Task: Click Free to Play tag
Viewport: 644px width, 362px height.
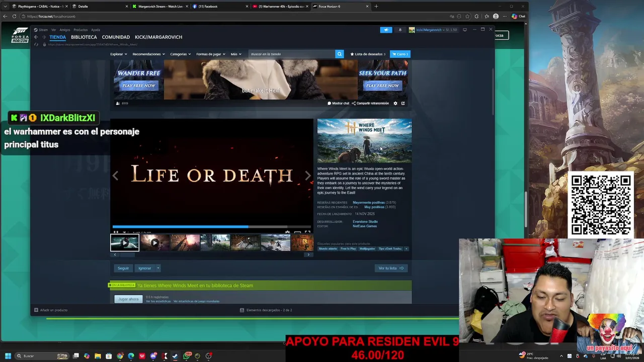Action: (348, 248)
